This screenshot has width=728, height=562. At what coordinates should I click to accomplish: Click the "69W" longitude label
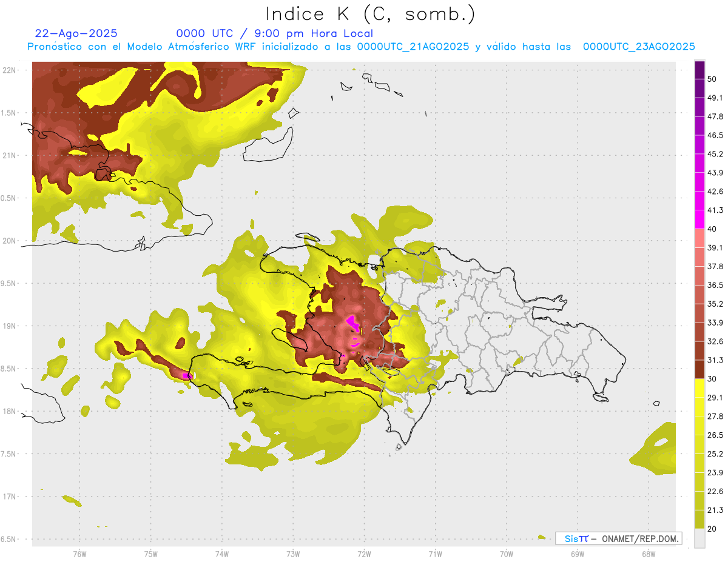pos(577,554)
